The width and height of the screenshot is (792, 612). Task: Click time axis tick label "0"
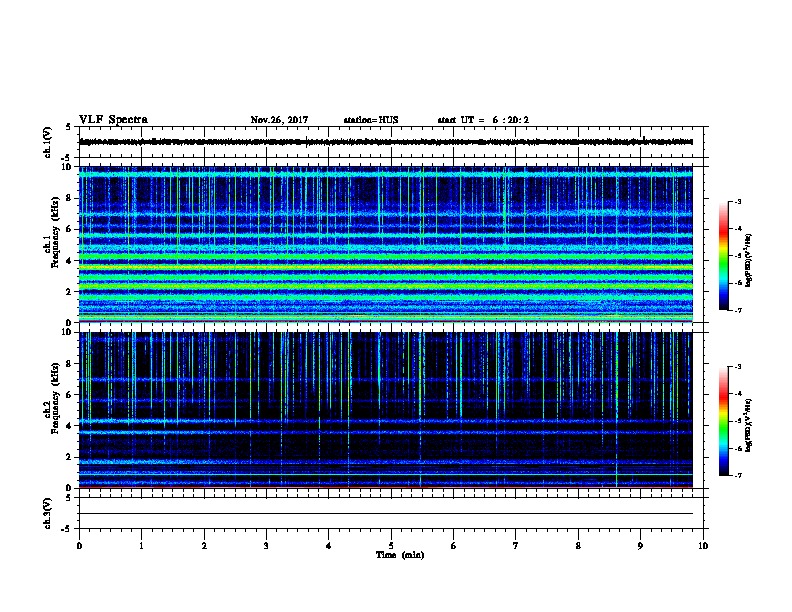79,546
